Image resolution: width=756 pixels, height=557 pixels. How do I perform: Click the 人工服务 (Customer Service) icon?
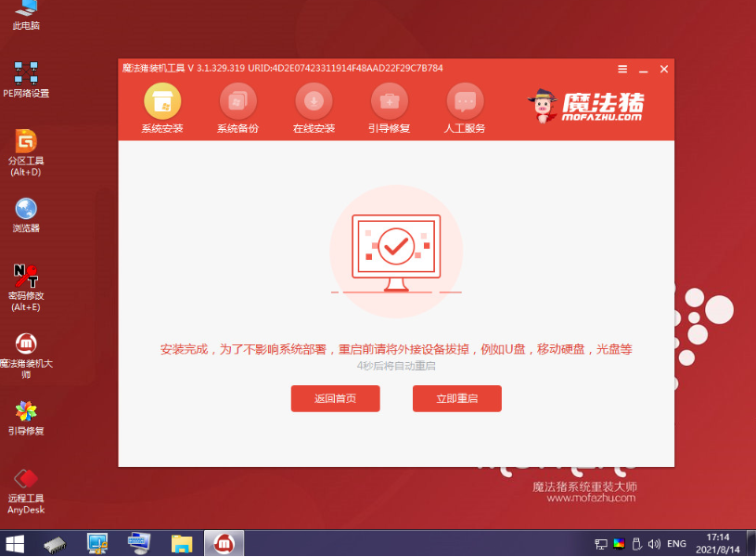(x=464, y=105)
